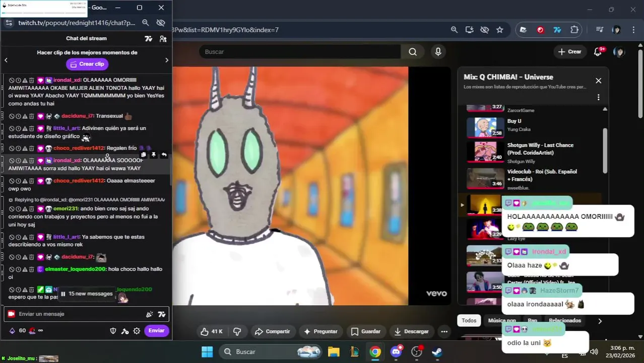Click YouTube Buscar search field

[x=300, y=52]
